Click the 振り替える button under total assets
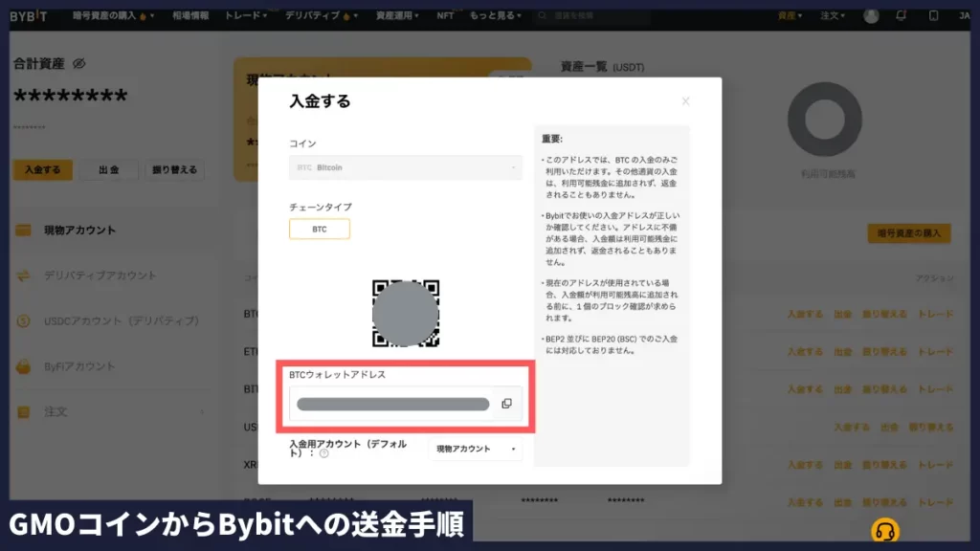Image resolution: width=980 pixels, height=551 pixels. click(x=174, y=170)
